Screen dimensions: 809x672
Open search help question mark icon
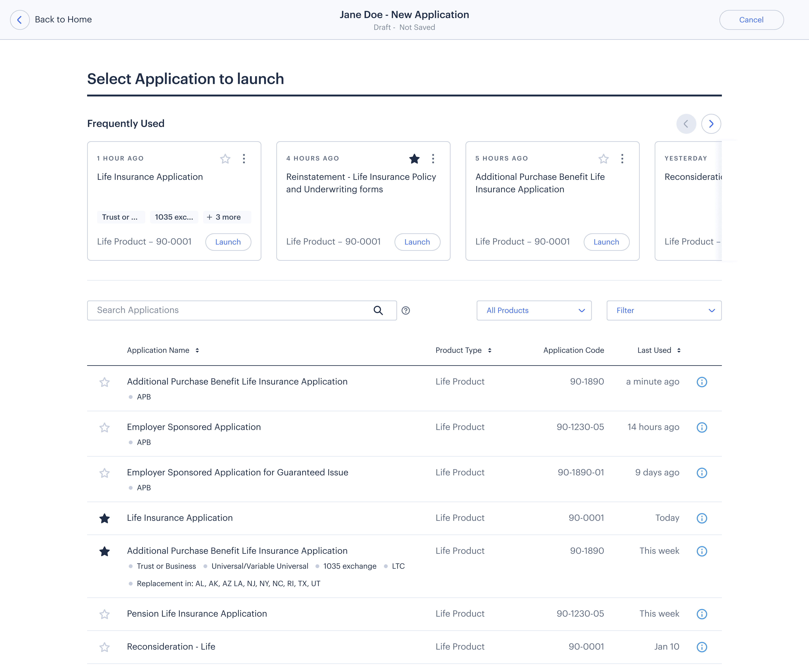[x=406, y=310]
